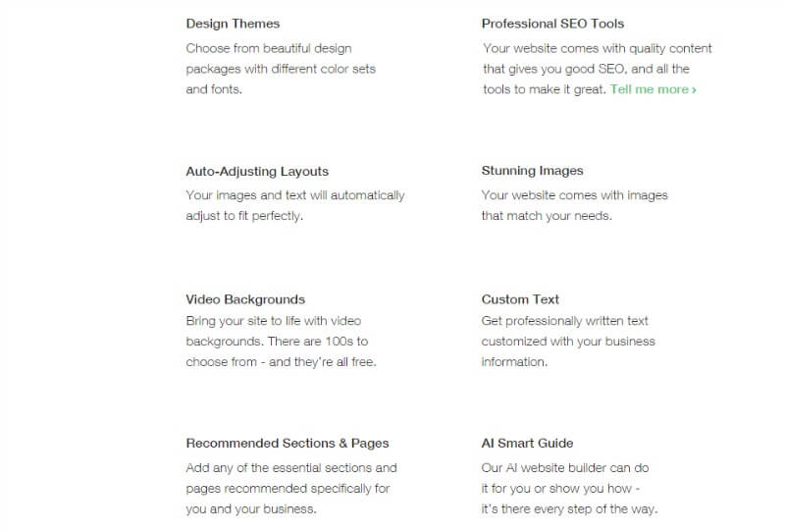Screen dimensions: 785x532
Task: Click the chevron arrow after Tell me more
Action: click(x=694, y=90)
